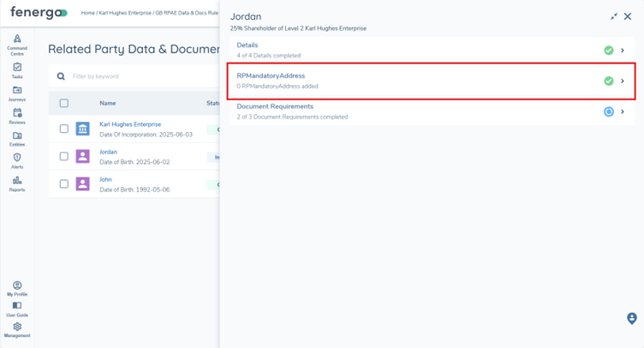Open My Profile icon
Screen dimensions: 644x348
17,288
